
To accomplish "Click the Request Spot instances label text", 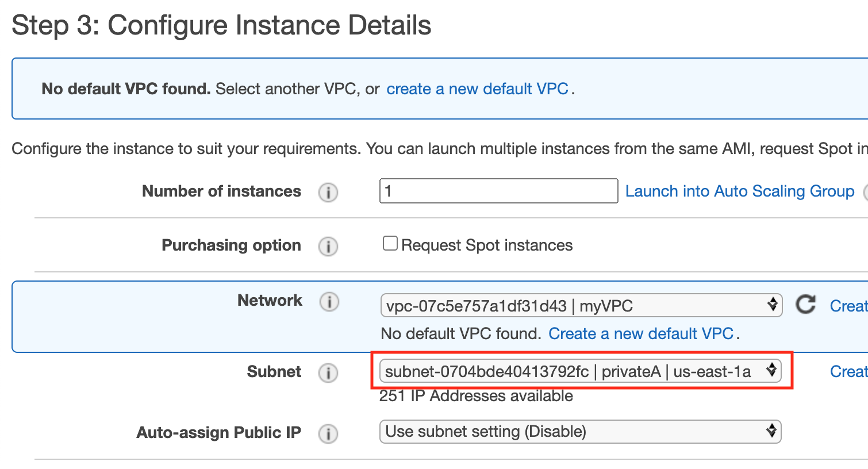I will coord(487,245).
